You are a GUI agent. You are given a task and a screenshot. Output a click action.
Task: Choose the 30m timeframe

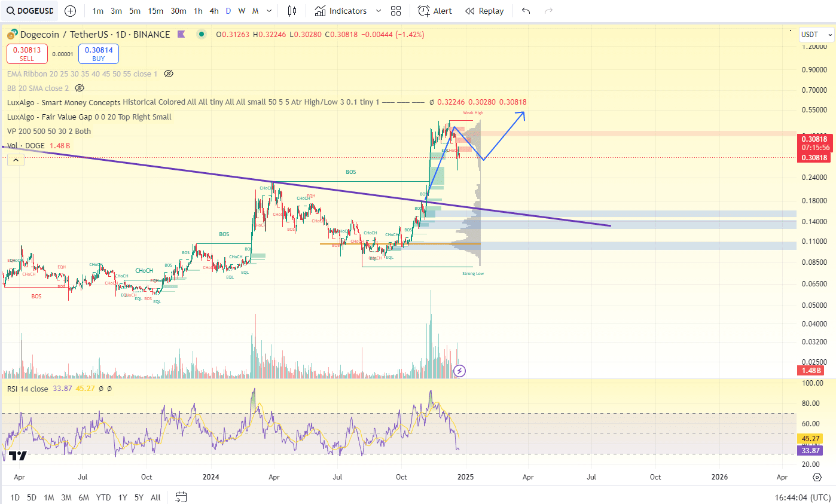point(178,11)
